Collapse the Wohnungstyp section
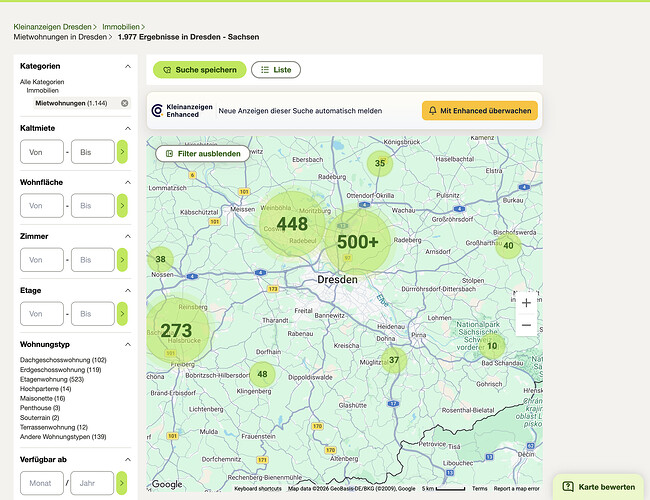Viewport: 650px width, 500px height. [x=128, y=345]
